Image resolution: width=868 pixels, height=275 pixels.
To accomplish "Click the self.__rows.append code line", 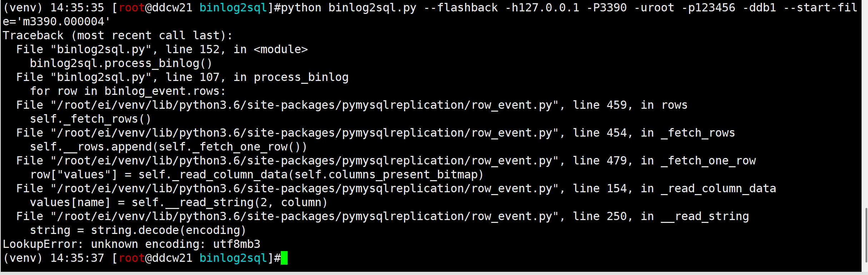I will 168,147.
